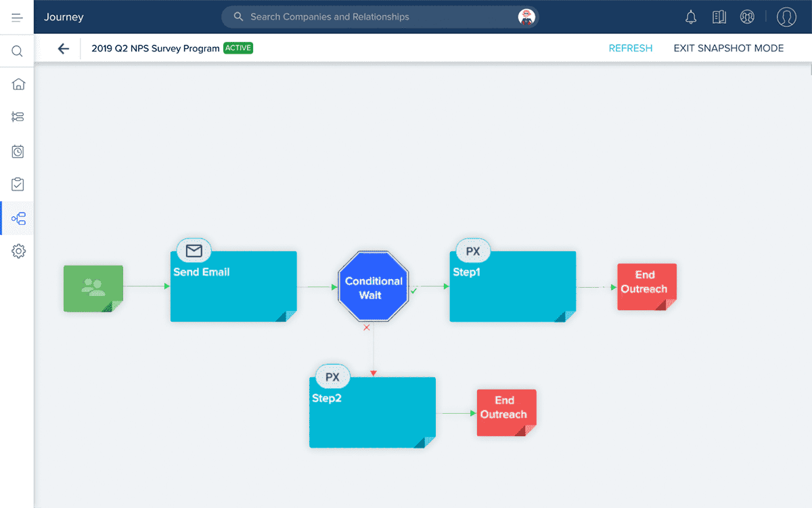
Task: Open the timeline list sidebar icon
Action: pos(18,117)
